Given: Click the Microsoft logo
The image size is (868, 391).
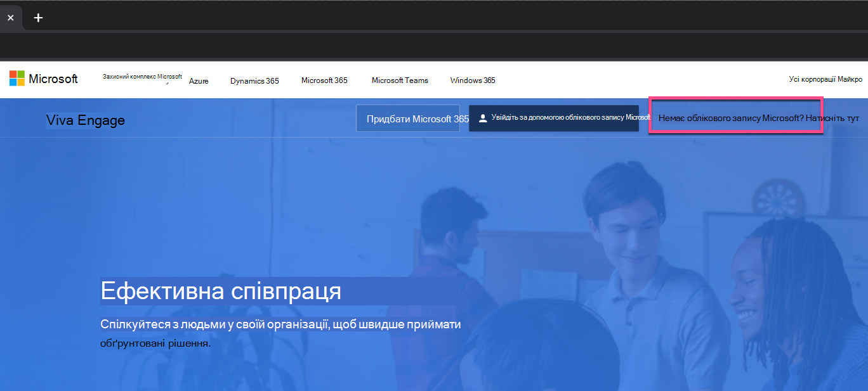Looking at the screenshot, I should click(44, 79).
